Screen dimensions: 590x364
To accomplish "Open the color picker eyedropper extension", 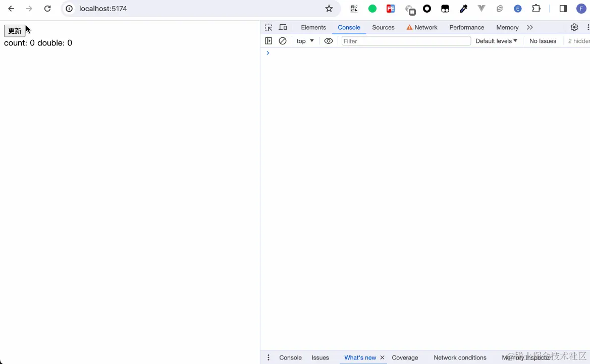I will 463,9.
